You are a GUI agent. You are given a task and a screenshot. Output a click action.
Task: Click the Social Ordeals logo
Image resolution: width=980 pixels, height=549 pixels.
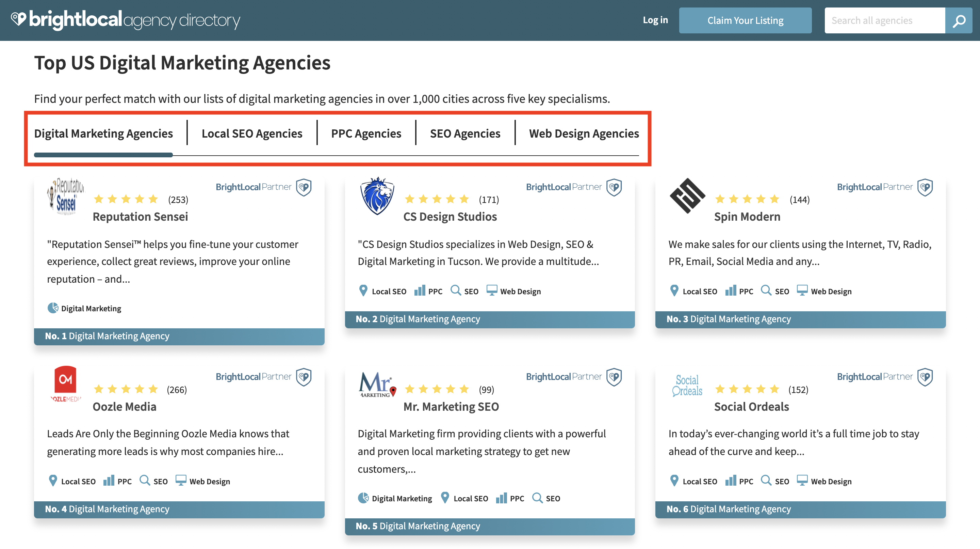click(687, 385)
